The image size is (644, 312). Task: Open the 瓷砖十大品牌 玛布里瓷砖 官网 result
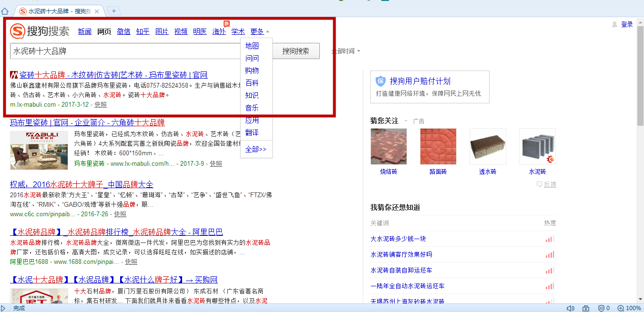113,75
